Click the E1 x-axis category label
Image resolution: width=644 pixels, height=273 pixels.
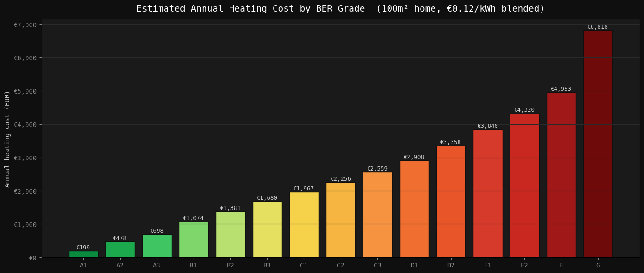pyautogui.click(x=487, y=266)
